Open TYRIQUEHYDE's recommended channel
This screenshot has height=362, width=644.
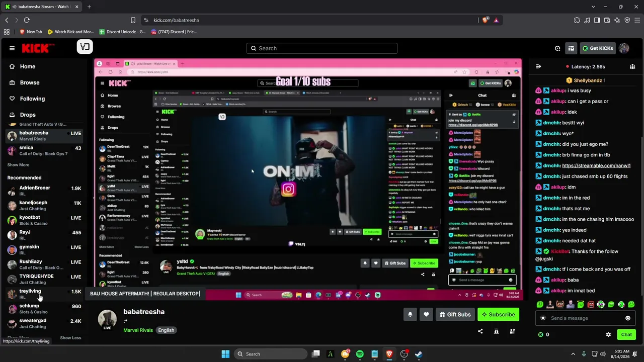click(44, 279)
